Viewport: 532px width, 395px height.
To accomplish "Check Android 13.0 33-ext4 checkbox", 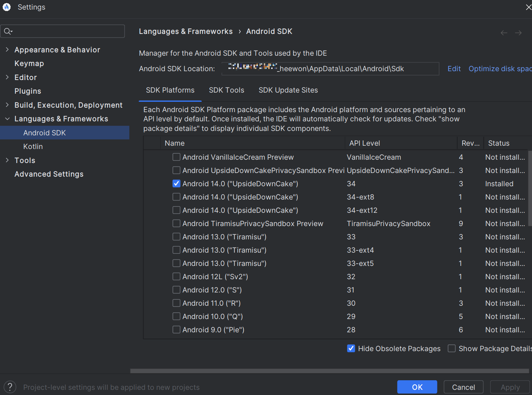I will [x=176, y=250].
